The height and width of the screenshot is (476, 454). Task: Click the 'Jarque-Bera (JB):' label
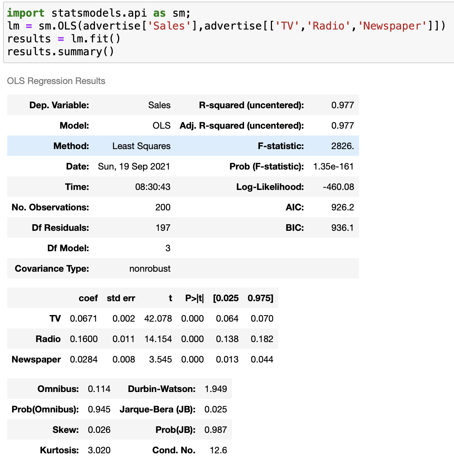(x=158, y=409)
